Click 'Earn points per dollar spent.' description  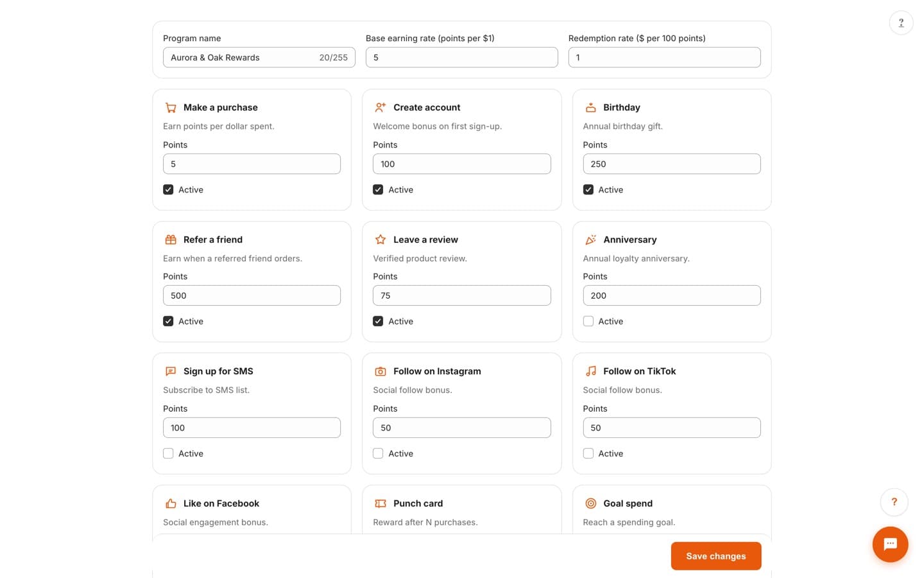coord(219,127)
